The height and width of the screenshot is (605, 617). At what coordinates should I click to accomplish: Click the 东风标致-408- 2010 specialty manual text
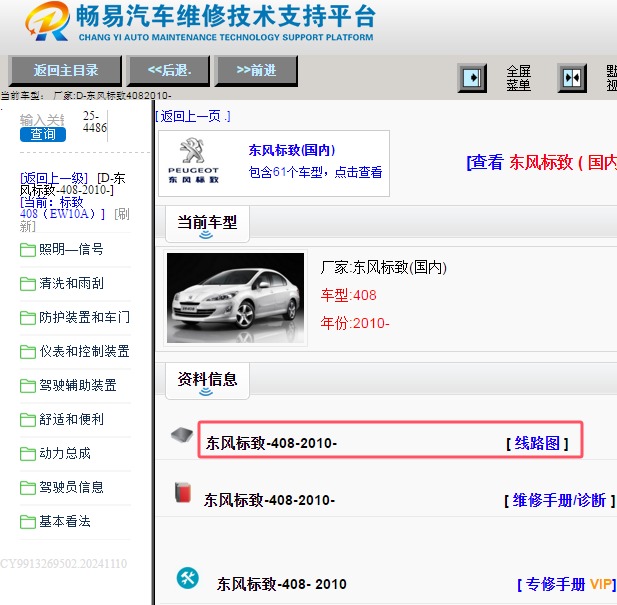[282, 585]
